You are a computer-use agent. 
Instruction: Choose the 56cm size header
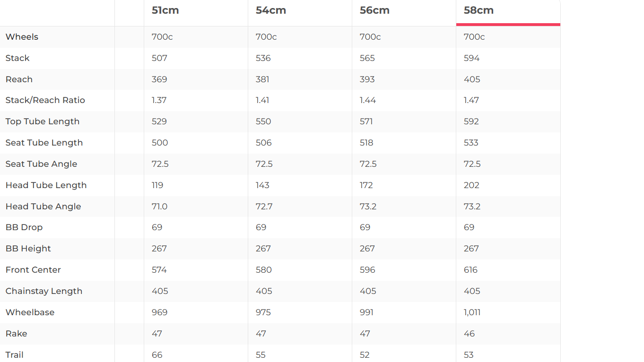pos(374,10)
